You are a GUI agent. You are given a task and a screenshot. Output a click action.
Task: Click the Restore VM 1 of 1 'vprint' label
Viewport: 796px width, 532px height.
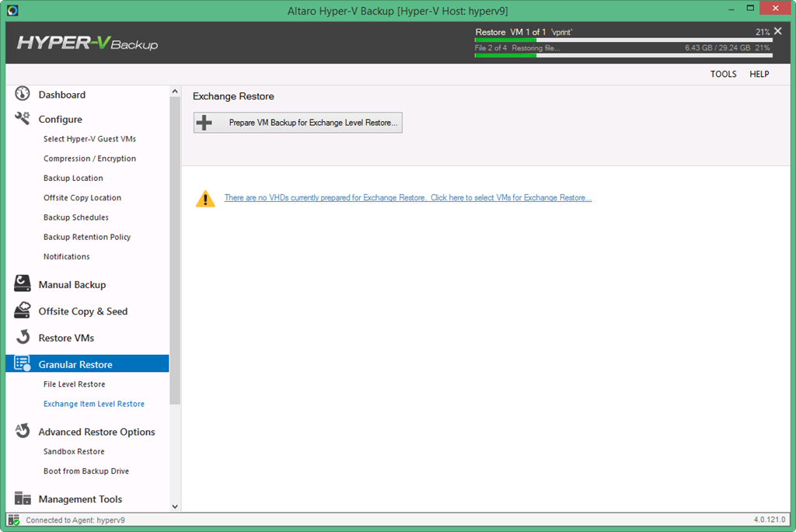(523, 32)
